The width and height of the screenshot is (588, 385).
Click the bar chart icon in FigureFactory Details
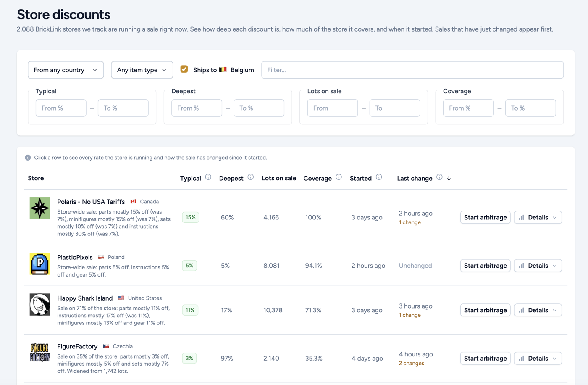522,359
